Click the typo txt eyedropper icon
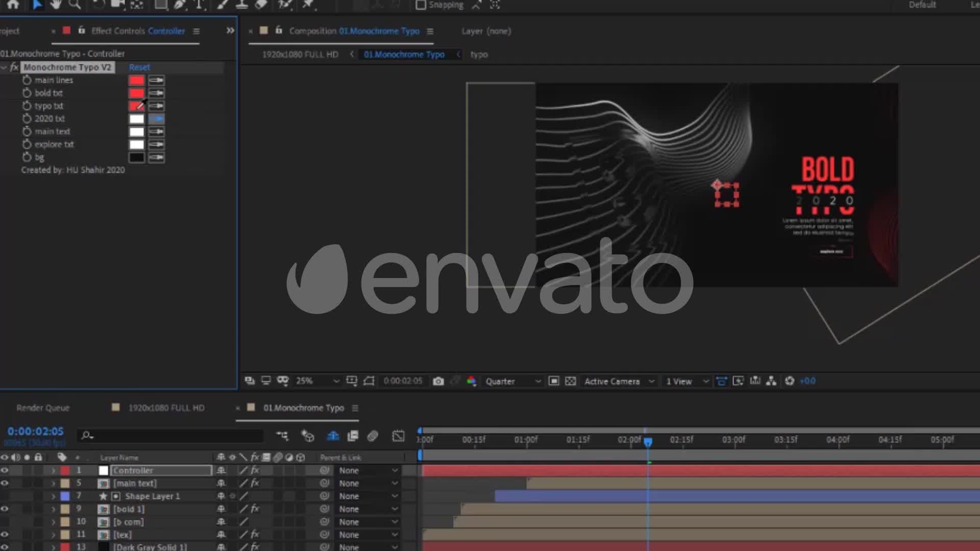 point(156,106)
